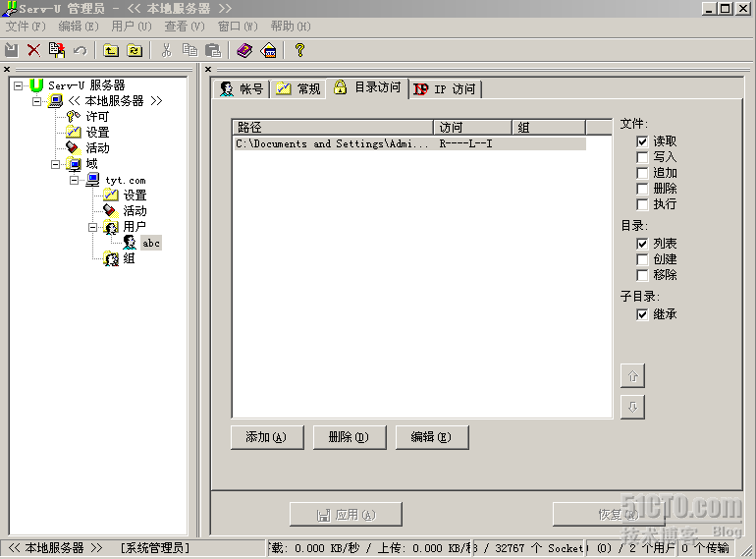Collapse the 用户 tree expander
Screen dimensions: 756x559
coord(92,227)
